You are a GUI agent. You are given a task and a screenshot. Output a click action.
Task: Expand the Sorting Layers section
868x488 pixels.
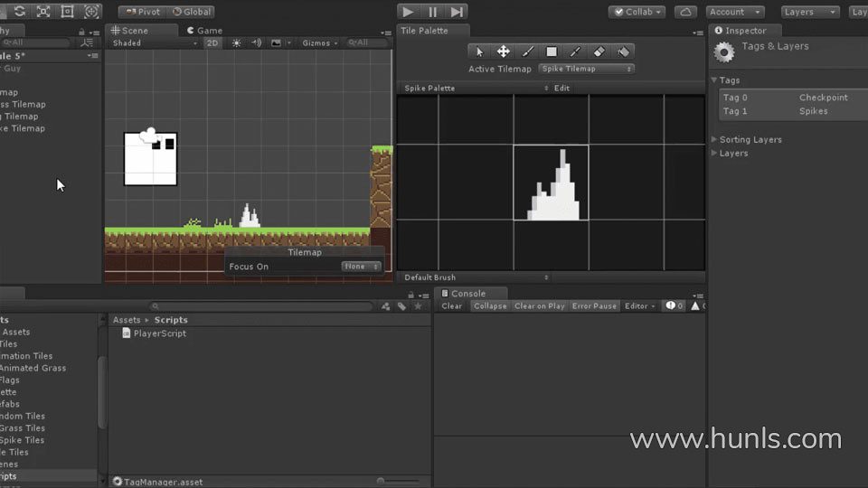point(714,139)
